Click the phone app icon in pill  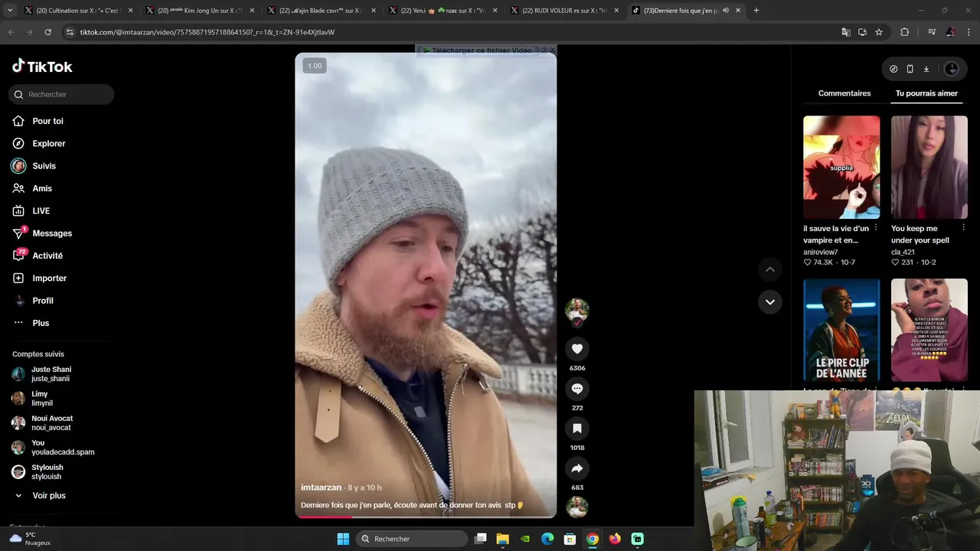point(910,69)
